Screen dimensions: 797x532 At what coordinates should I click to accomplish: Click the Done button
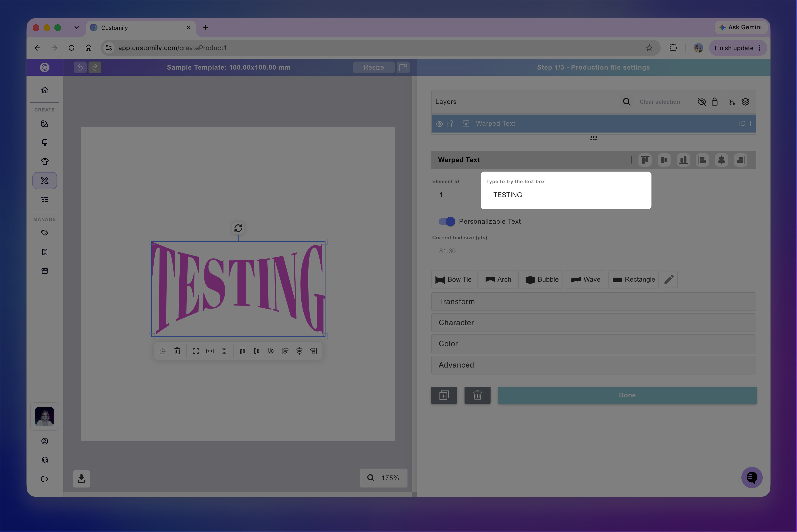pos(627,395)
